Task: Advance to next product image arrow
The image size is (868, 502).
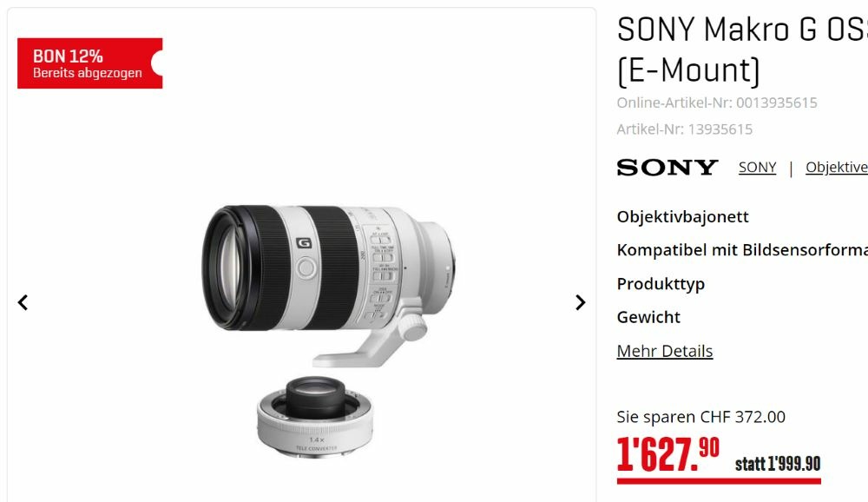Action: (580, 302)
